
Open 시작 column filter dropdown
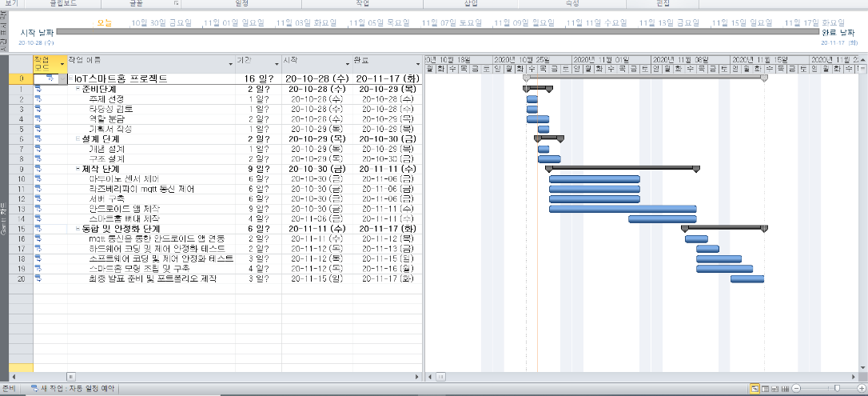tap(348, 64)
